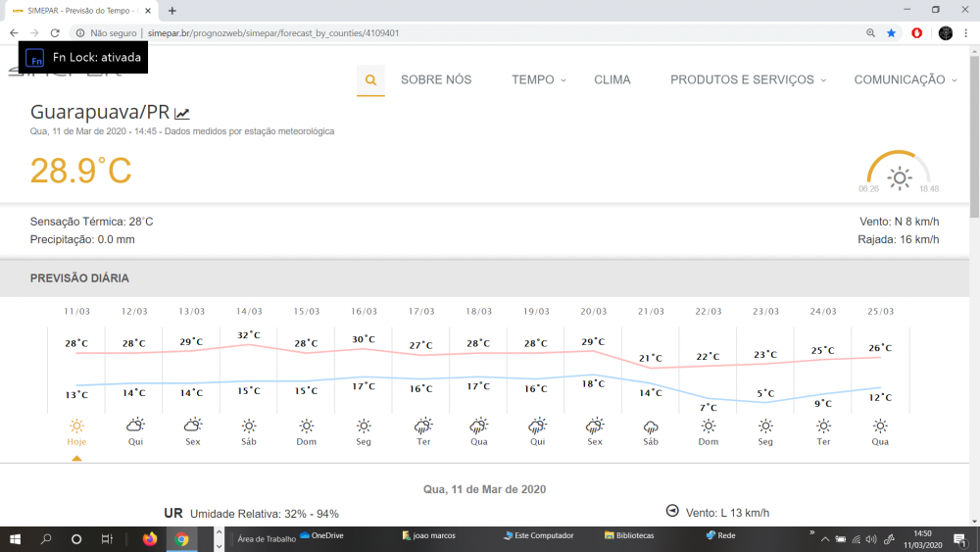This screenshot has height=552, width=980.
Task: Open the chart icon beside Guarapuava/PR
Action: coord(182,113)
